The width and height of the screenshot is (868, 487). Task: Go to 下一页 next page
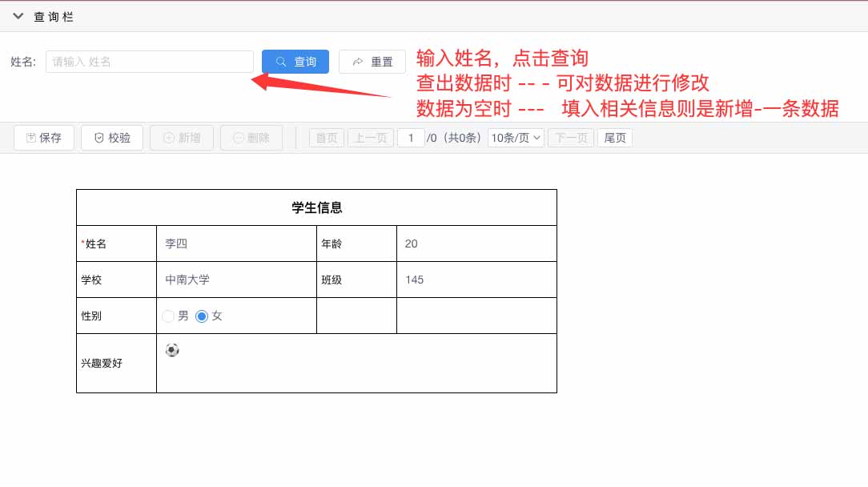click(x=571, y=138)
